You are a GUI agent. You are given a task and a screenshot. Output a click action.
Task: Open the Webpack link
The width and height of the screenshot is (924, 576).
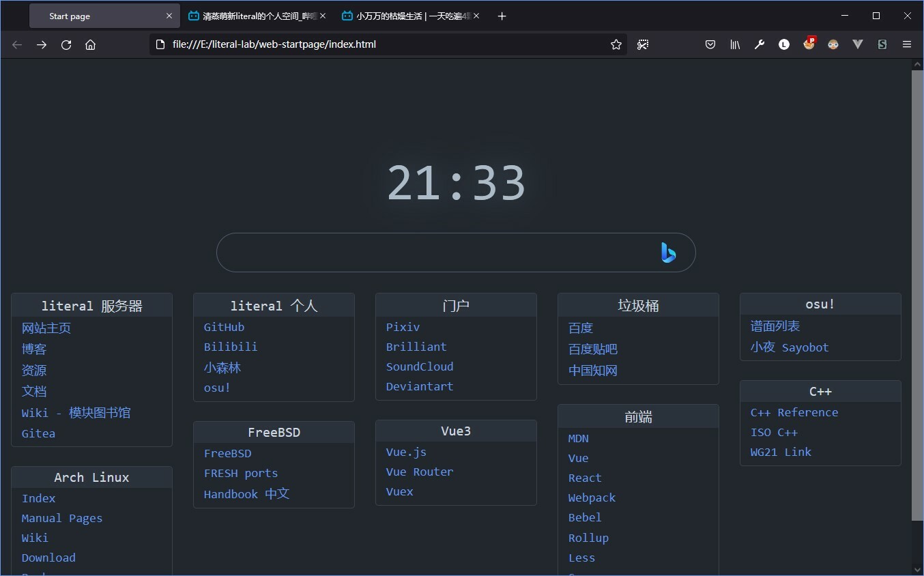(592, 498)
